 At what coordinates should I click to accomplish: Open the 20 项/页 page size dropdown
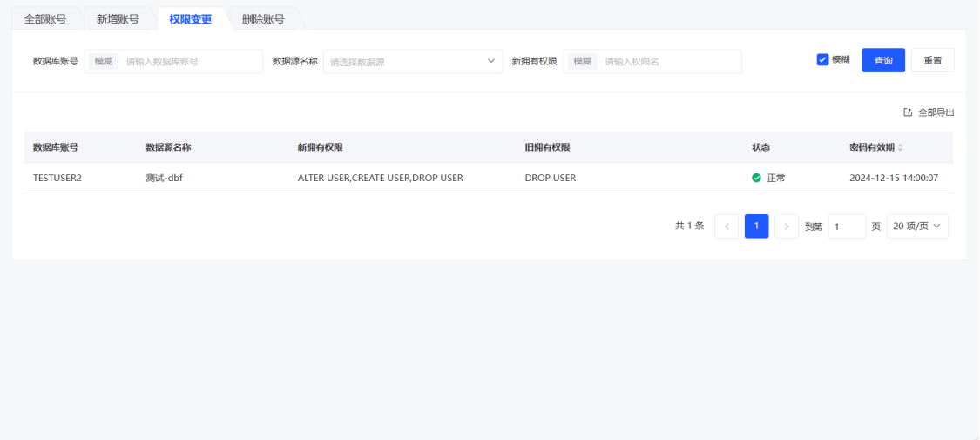[917, 227]
